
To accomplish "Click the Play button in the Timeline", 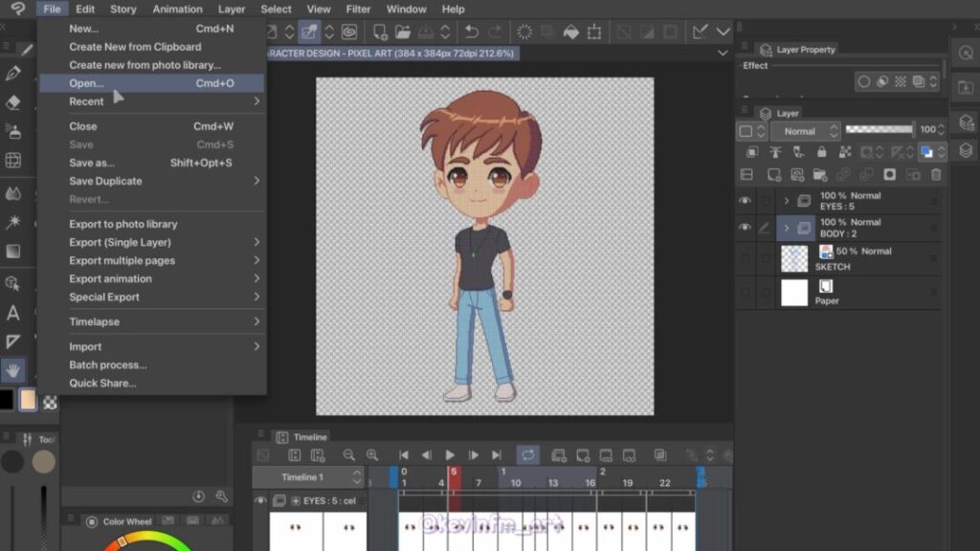I will [450, 455].
